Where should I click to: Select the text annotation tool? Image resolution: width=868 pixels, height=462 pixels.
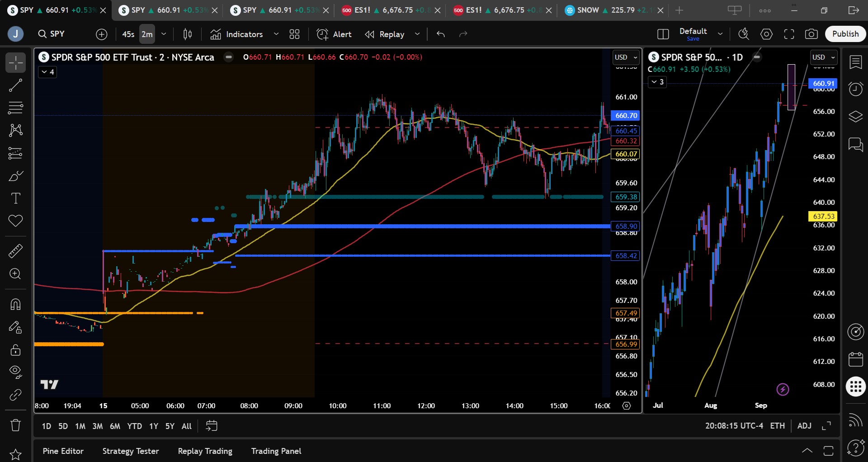pyautogui.click(x=15, y=198)
